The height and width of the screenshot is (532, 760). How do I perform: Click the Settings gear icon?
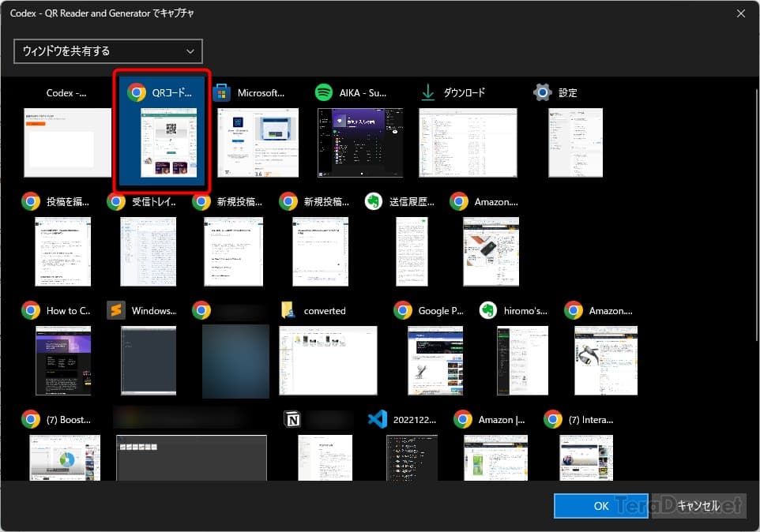pyautogui.click(x=543, y=92)
